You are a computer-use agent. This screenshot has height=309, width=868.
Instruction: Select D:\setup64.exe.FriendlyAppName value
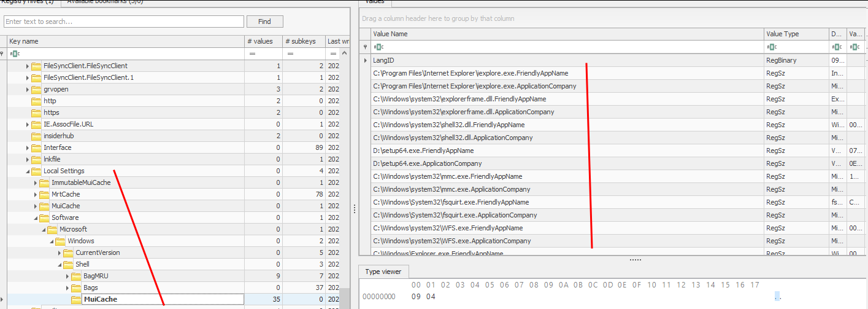[423, 151]
